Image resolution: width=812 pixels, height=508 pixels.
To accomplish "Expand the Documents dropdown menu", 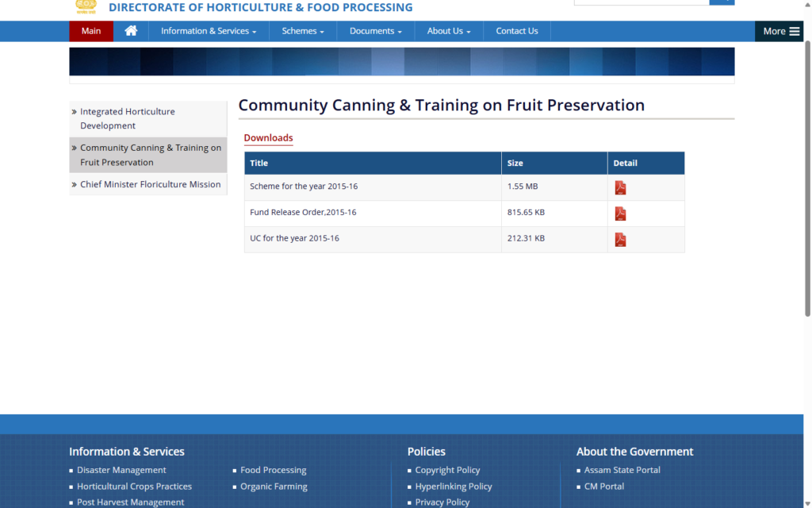I will click(x=375, y=31).
